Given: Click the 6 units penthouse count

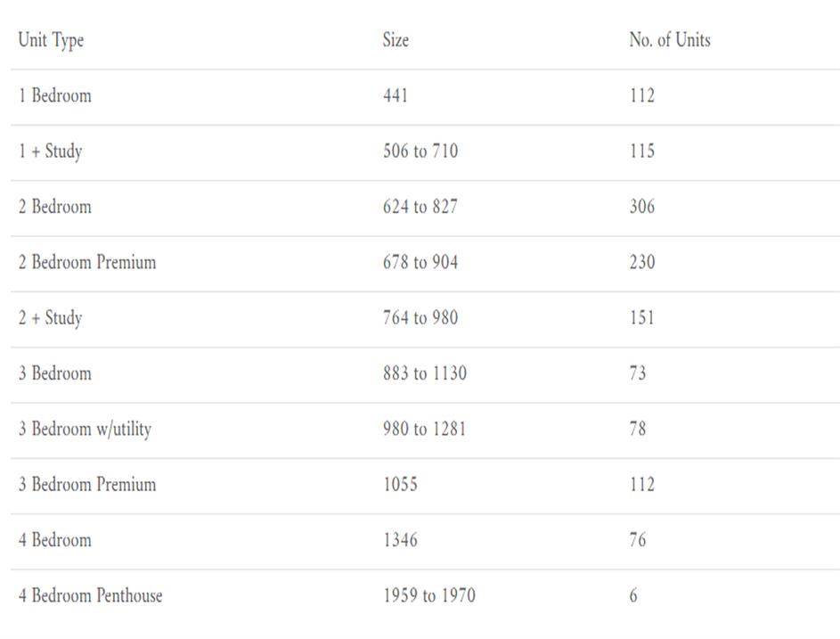Looking at the screenshot, I should 633,595.
